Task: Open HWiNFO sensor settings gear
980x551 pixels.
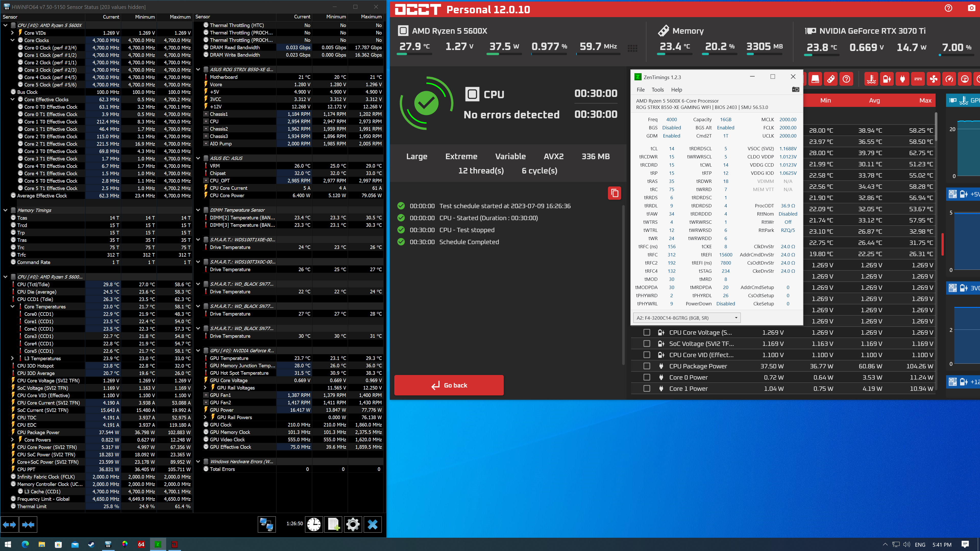Action: 353,525
